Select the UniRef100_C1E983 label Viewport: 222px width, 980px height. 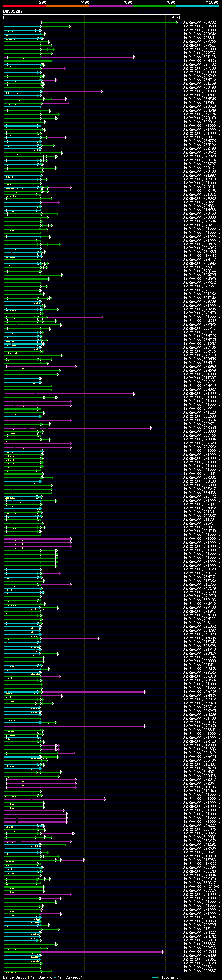point(199,860)
